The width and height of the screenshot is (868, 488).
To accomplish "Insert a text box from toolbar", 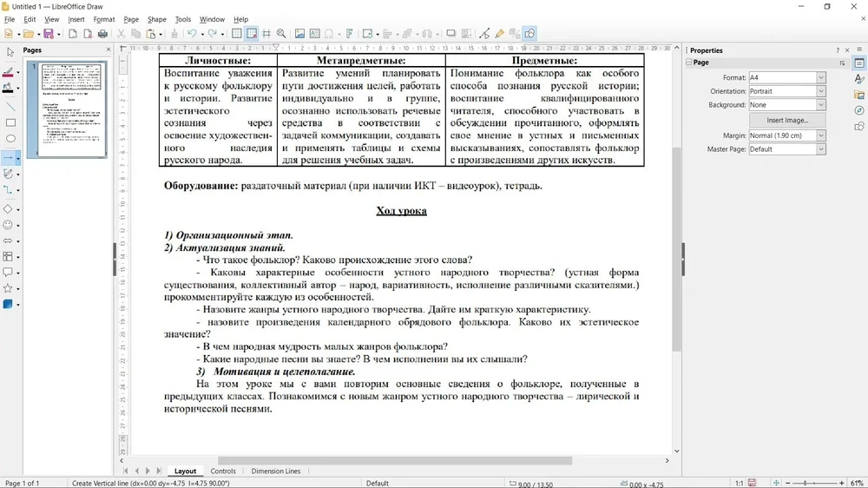I will click(314, 34).
